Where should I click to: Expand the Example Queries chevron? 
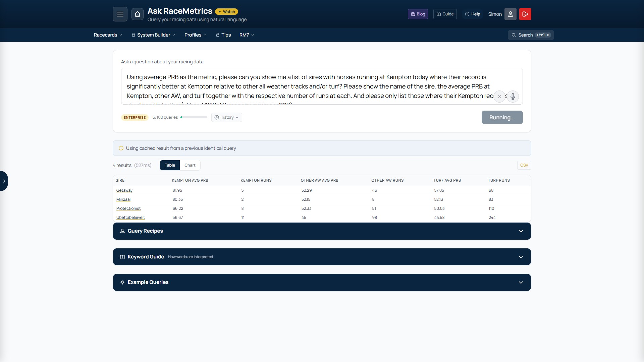[x=521, y=283]
